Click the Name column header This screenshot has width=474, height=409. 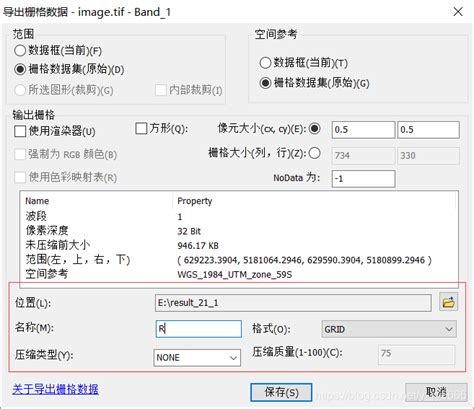click(37, 201)
